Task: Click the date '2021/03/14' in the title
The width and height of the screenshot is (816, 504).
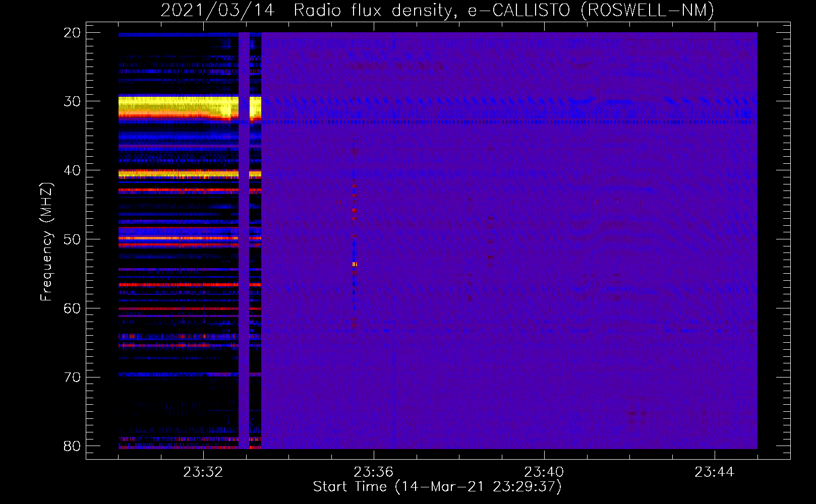Action: [x=218, y=10]
